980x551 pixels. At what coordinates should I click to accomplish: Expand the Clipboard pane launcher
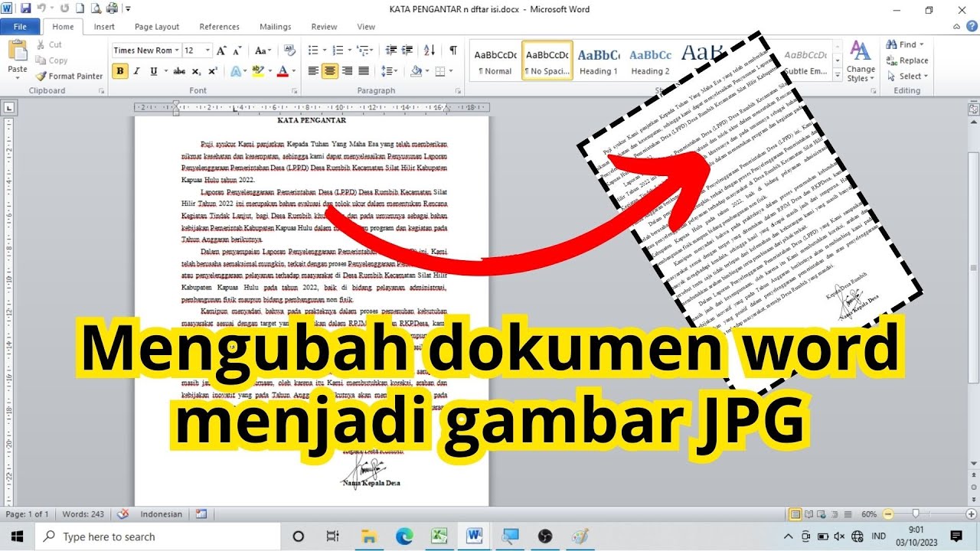tap(102, 91)
